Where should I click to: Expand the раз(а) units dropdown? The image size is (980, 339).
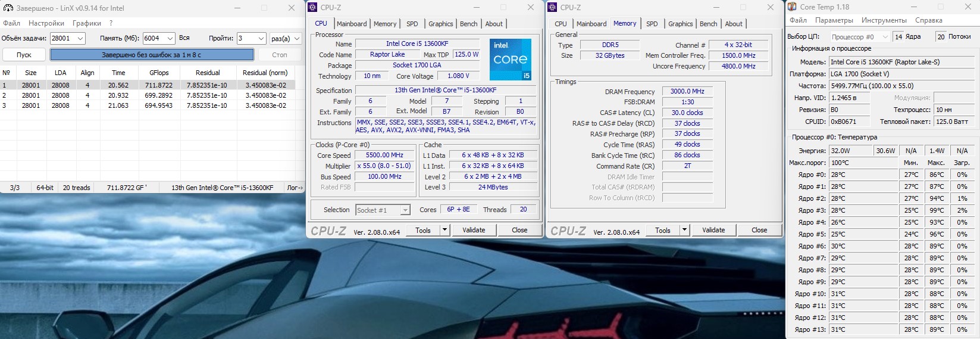[298, 38]
